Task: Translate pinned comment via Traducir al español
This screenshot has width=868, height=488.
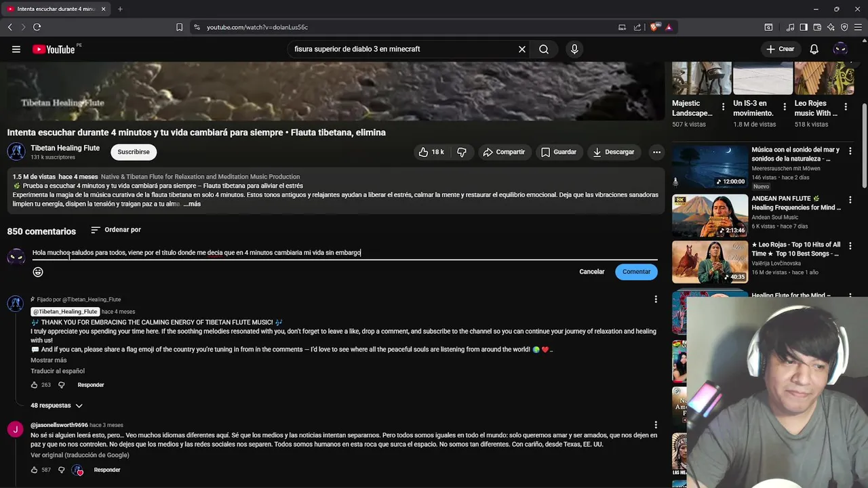Action: [x=58, y=371]
